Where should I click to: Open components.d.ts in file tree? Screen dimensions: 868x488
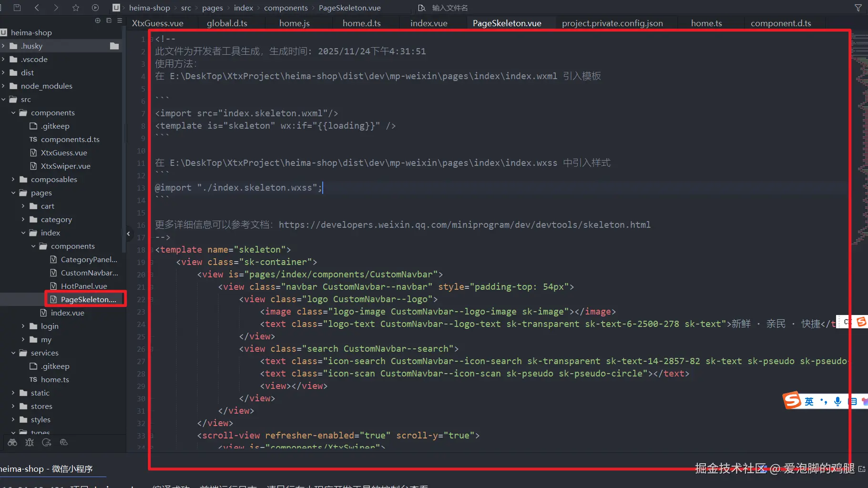70,139
